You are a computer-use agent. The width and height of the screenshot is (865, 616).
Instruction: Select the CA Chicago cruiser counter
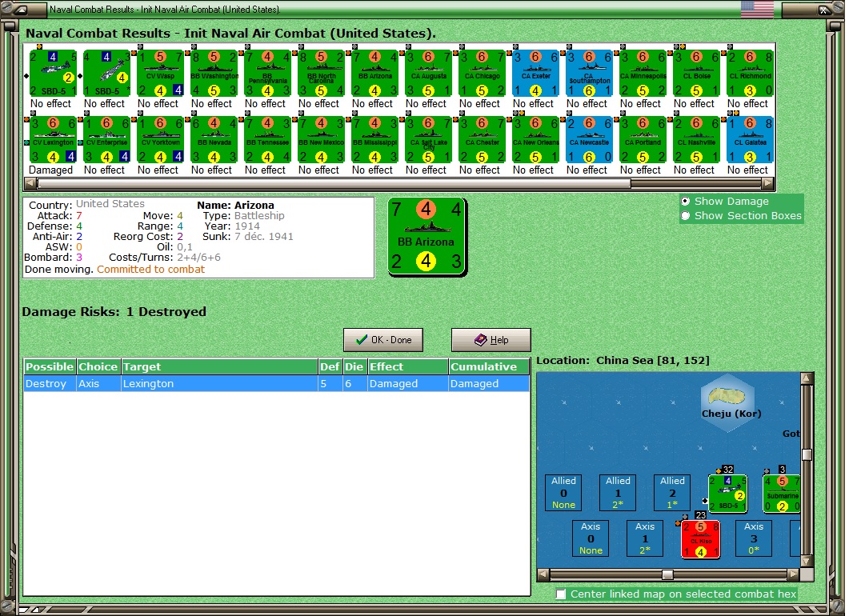point(481,74)
